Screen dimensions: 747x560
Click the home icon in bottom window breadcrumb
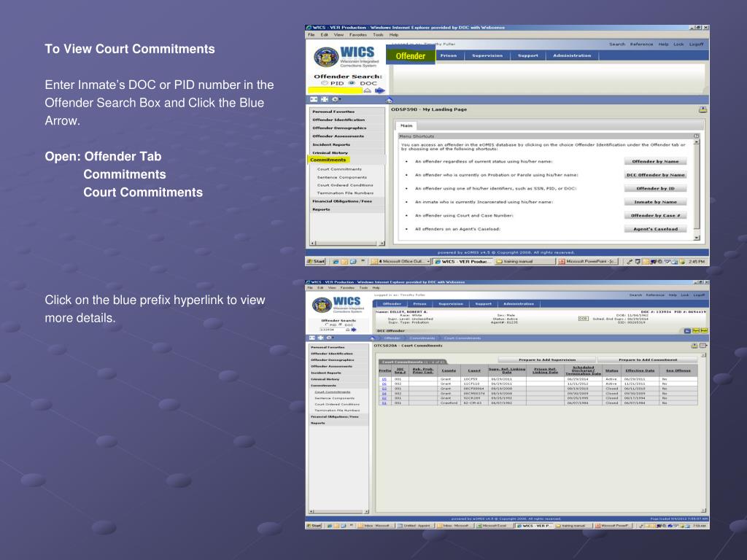373,338
